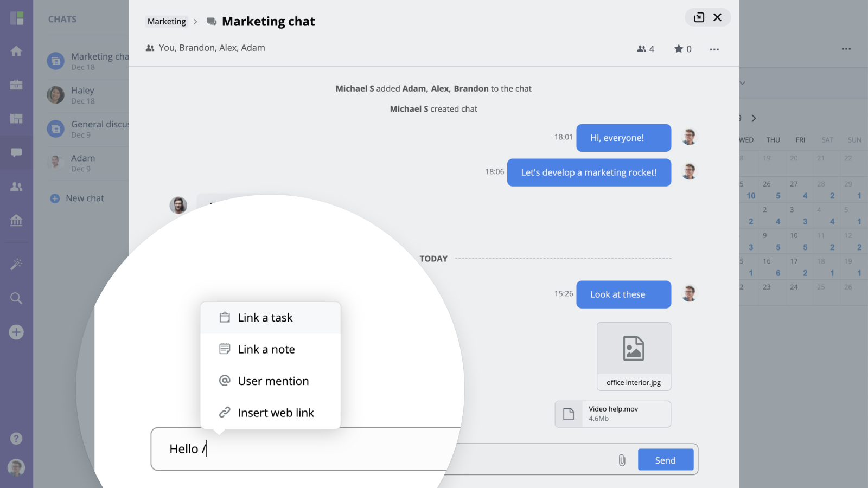Open the user profile avatar in sidebar
The height and width of the screenshot is (488, 868).
16,467
